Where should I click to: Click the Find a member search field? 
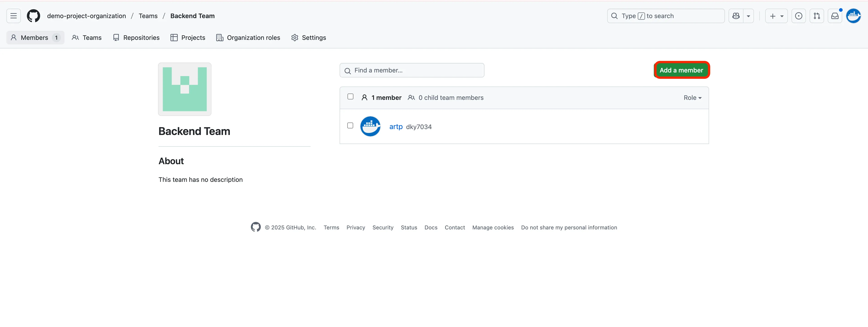coord(412,70)
